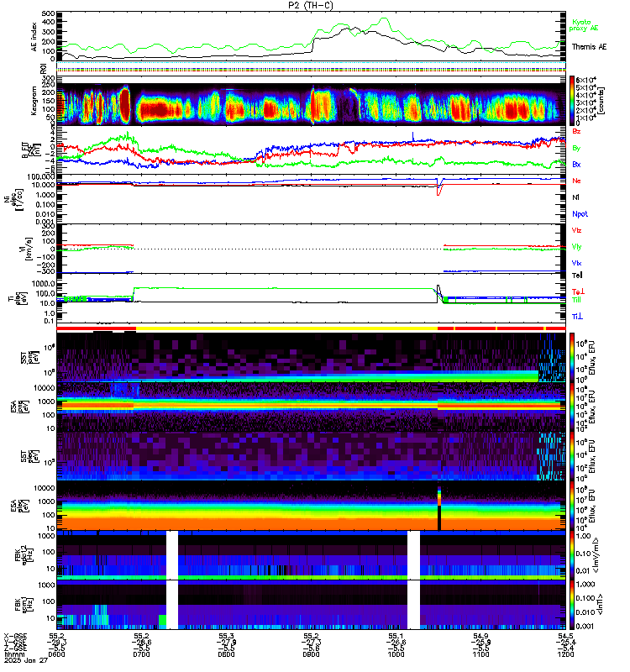
Task: Click the "1200" time tick label
Action: [x=565, y=654]
